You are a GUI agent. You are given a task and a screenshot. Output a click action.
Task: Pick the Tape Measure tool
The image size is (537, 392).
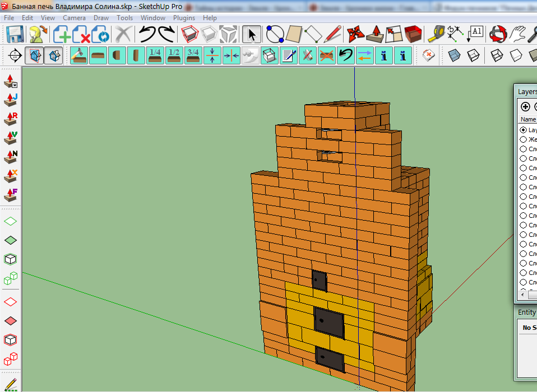436,35
